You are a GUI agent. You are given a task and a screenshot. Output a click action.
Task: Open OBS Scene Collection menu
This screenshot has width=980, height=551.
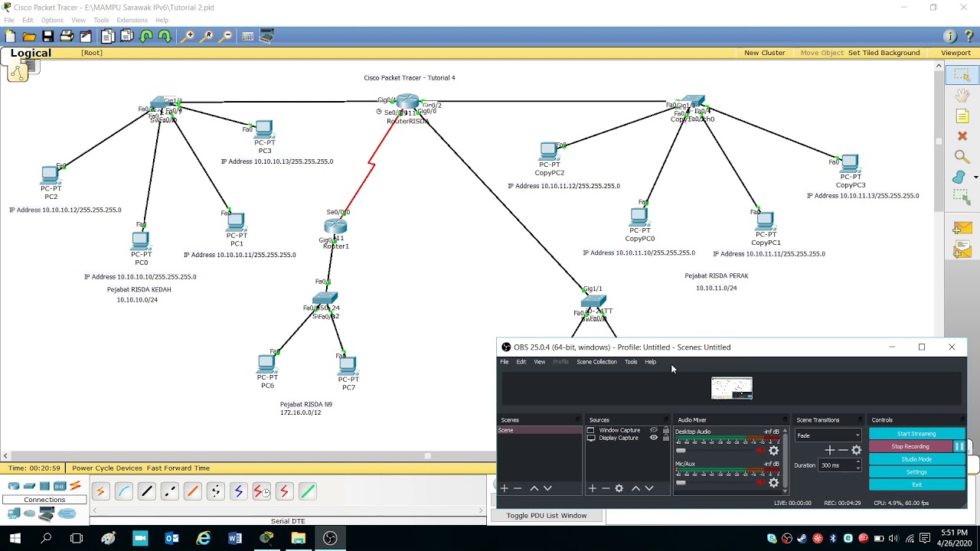(x=596, y=362)
